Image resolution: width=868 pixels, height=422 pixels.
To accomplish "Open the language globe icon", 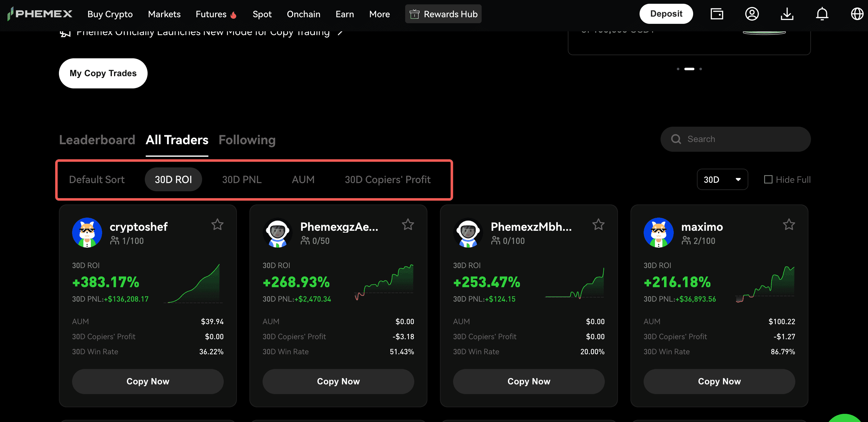I will (857, 14).
